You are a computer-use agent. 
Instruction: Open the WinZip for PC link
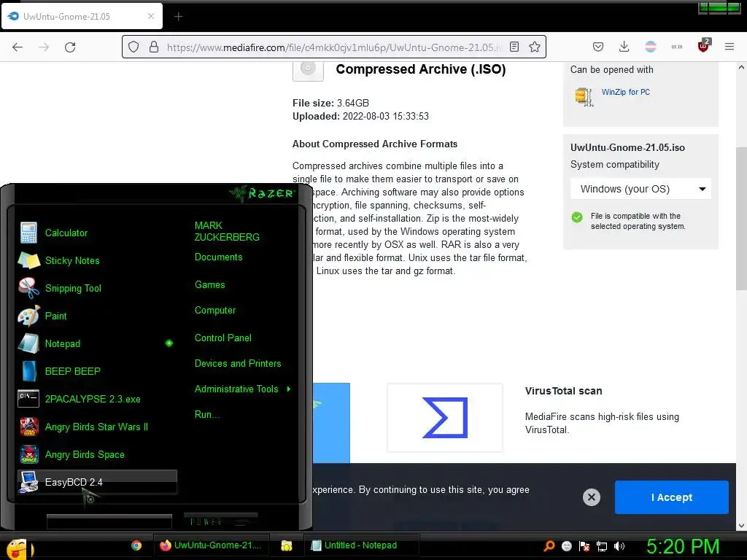[625, 92]
